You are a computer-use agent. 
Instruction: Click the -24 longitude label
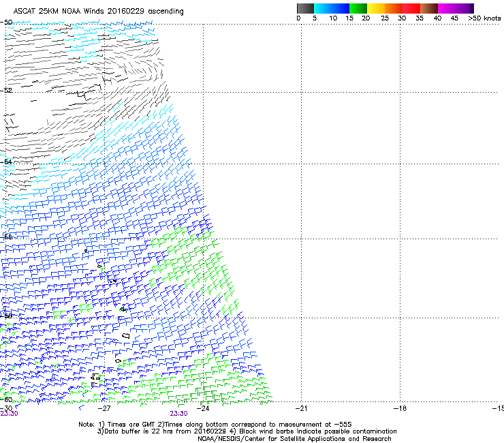[202, 408]
